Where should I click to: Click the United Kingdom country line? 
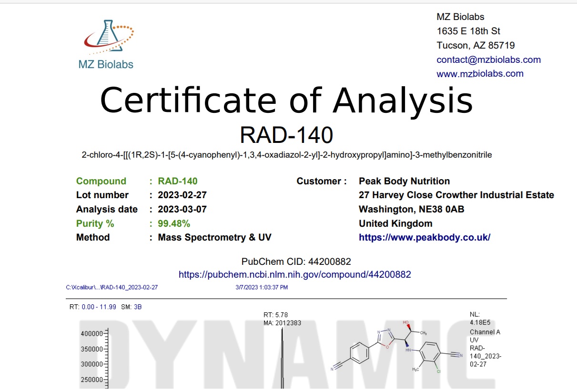coord(396,223)
